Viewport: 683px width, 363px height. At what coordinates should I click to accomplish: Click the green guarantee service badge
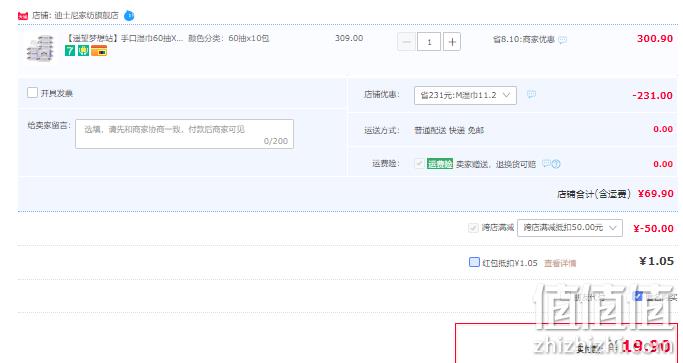[x=83, y=51]
